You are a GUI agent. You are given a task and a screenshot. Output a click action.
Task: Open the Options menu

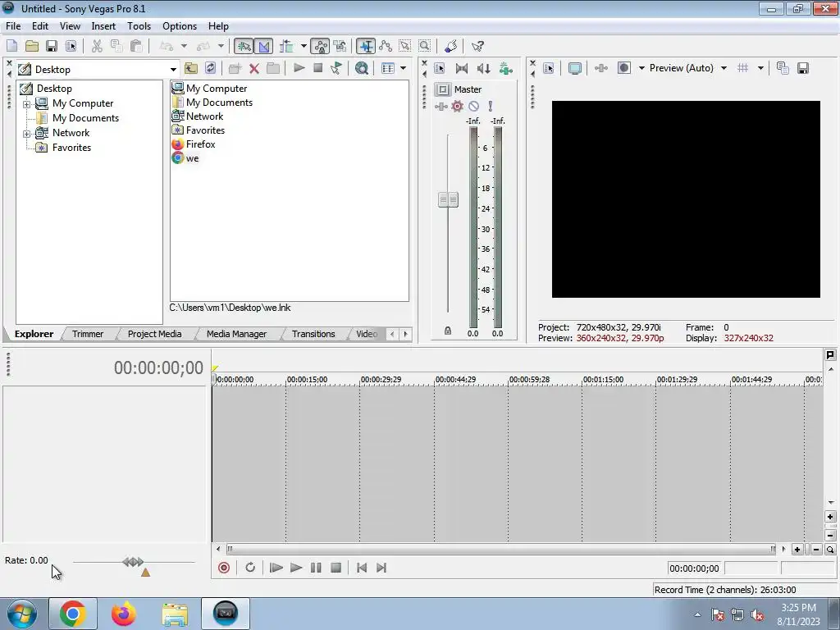[180, 25]
